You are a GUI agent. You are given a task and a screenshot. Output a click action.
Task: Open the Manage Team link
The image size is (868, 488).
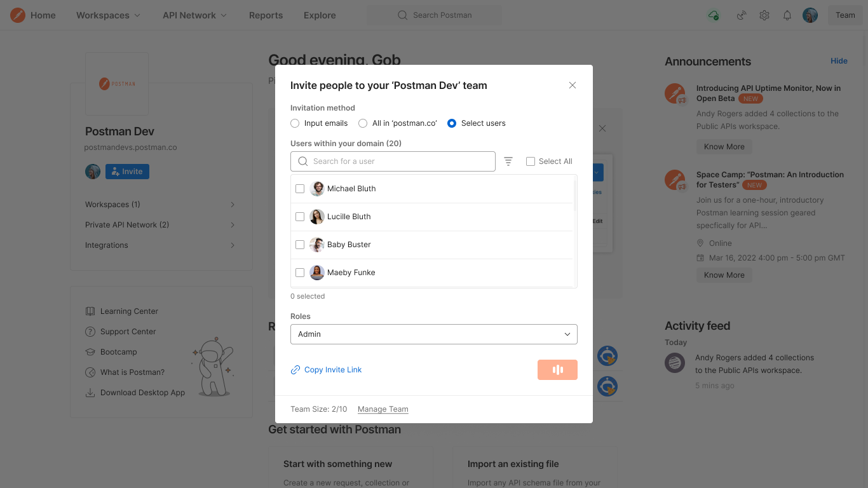(383, 409)
